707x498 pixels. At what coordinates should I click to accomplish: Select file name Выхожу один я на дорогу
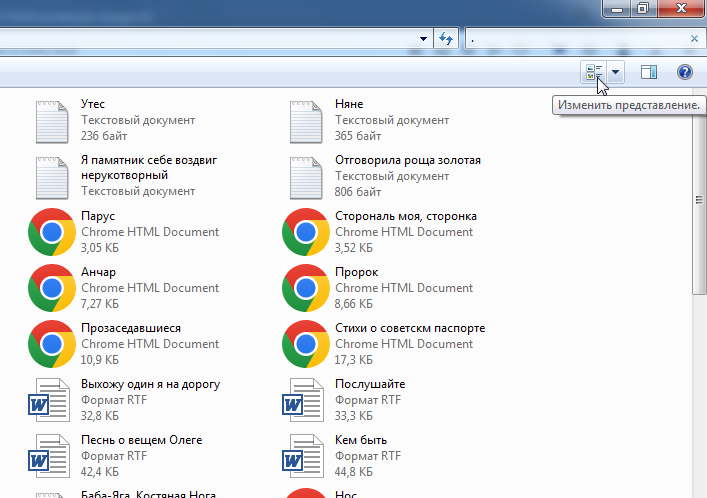coord(151,384)
